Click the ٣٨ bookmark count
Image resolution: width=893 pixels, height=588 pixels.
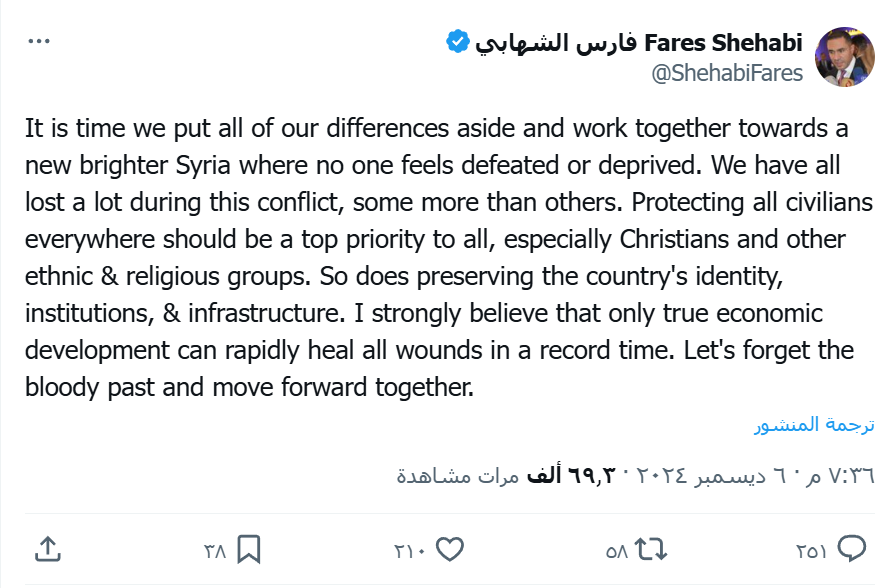[215, 550]
